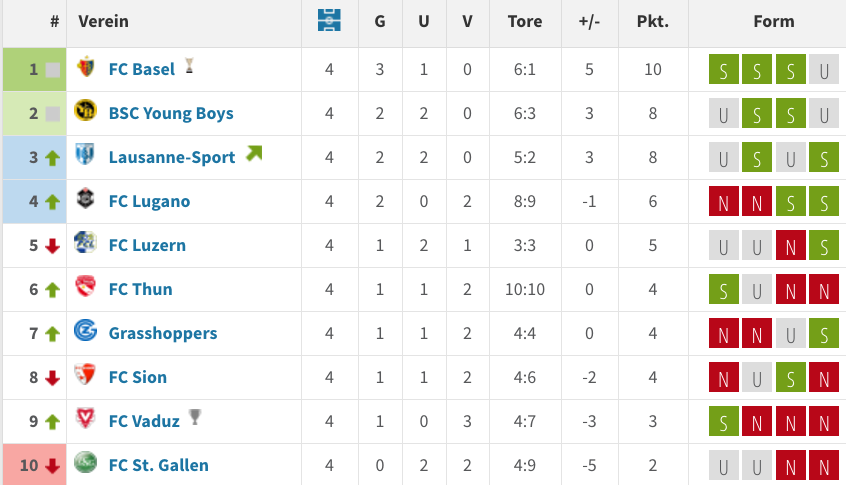
Task: Click FC Lugano's first red N form badge
Action: tap(724, 201)
